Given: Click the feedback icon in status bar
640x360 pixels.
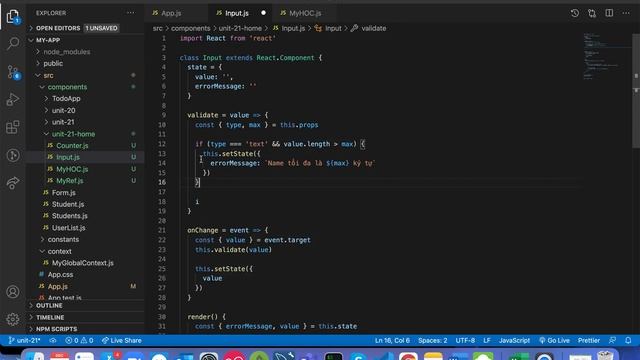Looking at the screenshot, I should 612,340.
